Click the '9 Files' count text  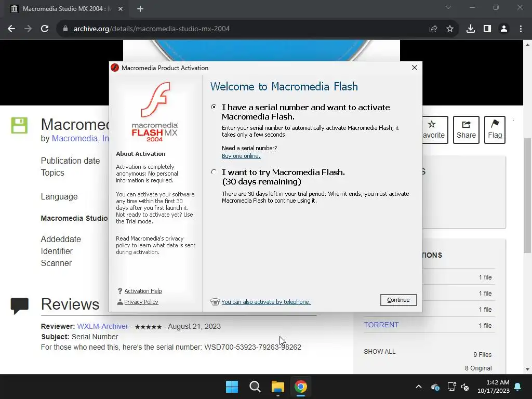click(x=483, y=354)
